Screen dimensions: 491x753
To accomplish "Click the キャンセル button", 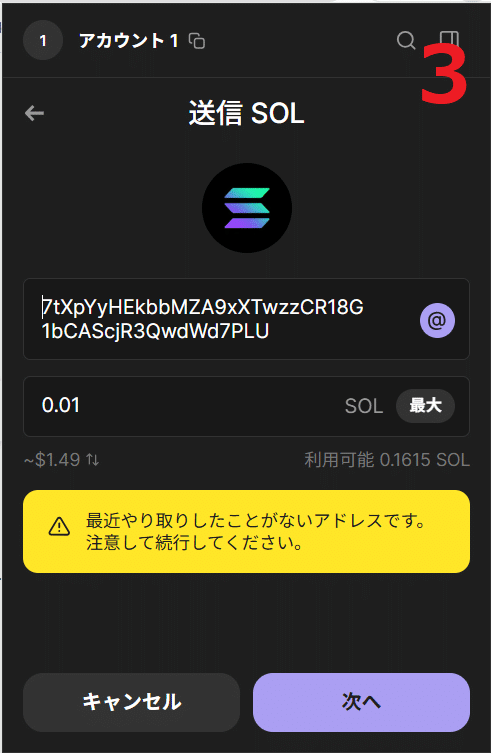I will click(131, 702).
